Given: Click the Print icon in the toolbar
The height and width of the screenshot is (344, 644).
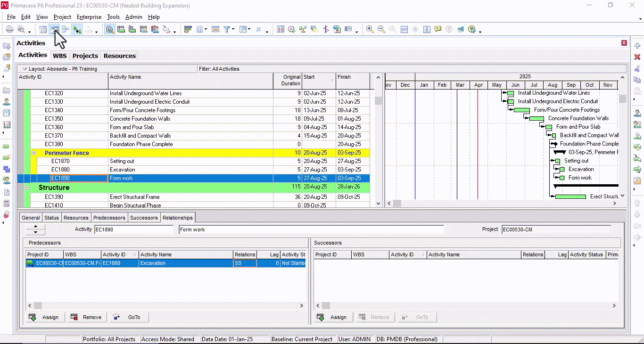Looking at the screenshot, I should (x=9, y=29).
